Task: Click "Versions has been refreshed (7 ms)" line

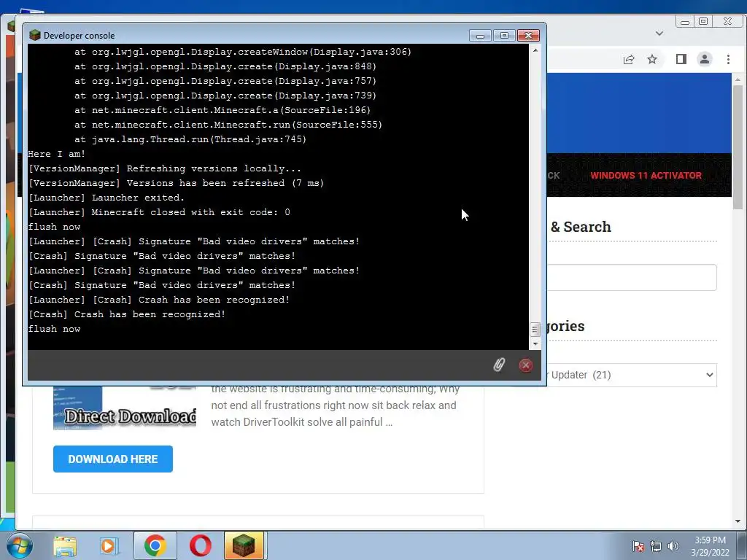Action: coord(225,183)
